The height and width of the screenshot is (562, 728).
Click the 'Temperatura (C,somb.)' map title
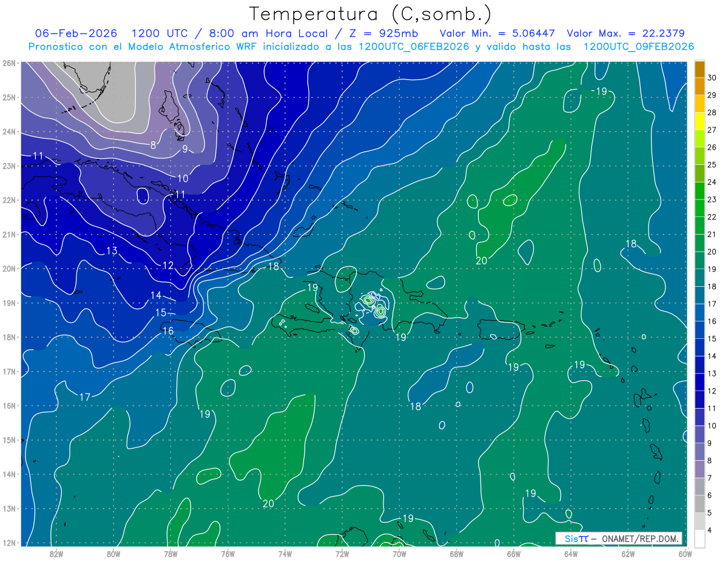coord(371,13)
